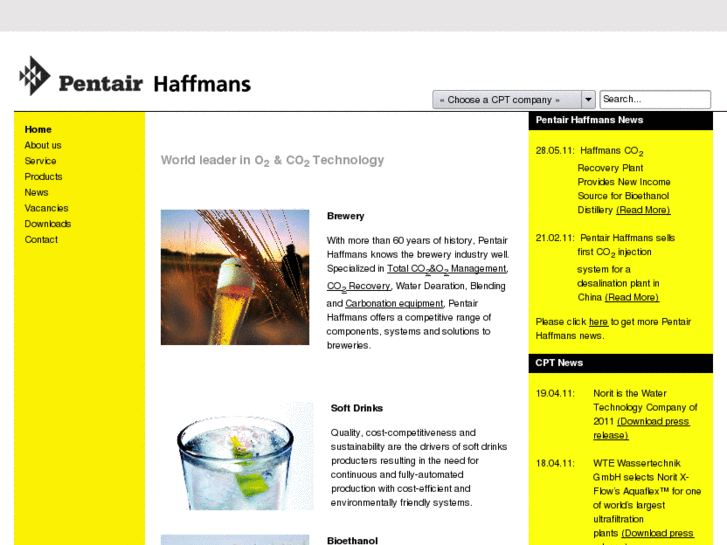The height and width of the screenshot is (545, 727).
Task: Click the 'here' link for more news
Action: [598, 322]
